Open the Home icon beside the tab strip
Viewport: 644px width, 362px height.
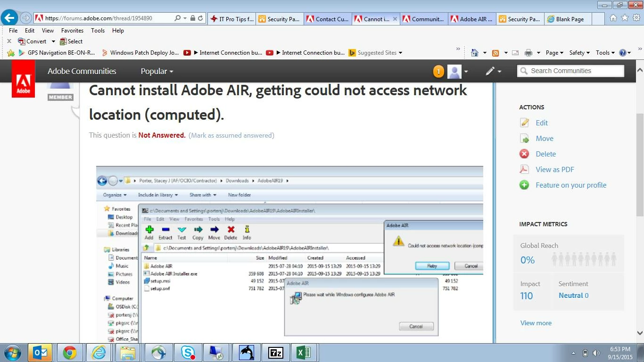point(613,18)
